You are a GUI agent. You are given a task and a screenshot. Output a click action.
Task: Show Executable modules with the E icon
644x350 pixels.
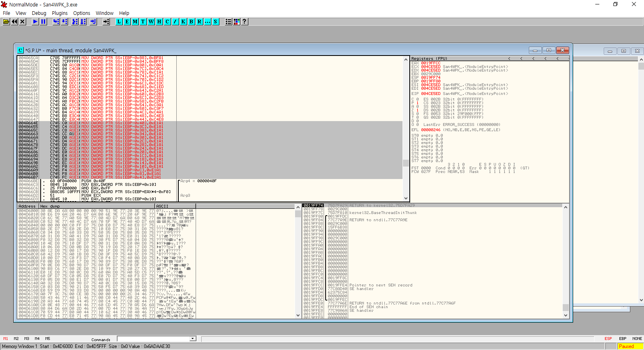point(127,22)
